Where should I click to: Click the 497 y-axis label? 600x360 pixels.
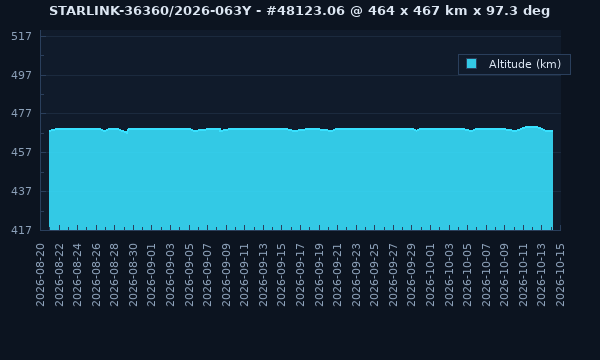click(x=21, y=75)
